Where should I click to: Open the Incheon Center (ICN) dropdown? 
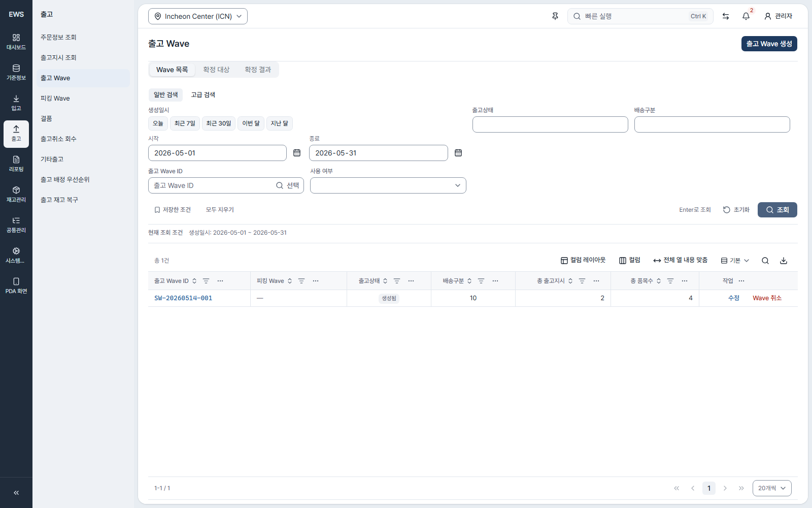pos(198,16)
